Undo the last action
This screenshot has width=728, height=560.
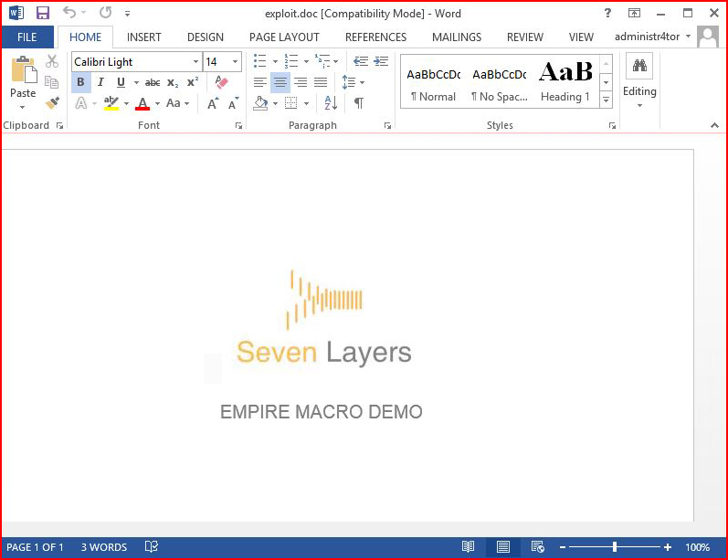pos(69,13)
